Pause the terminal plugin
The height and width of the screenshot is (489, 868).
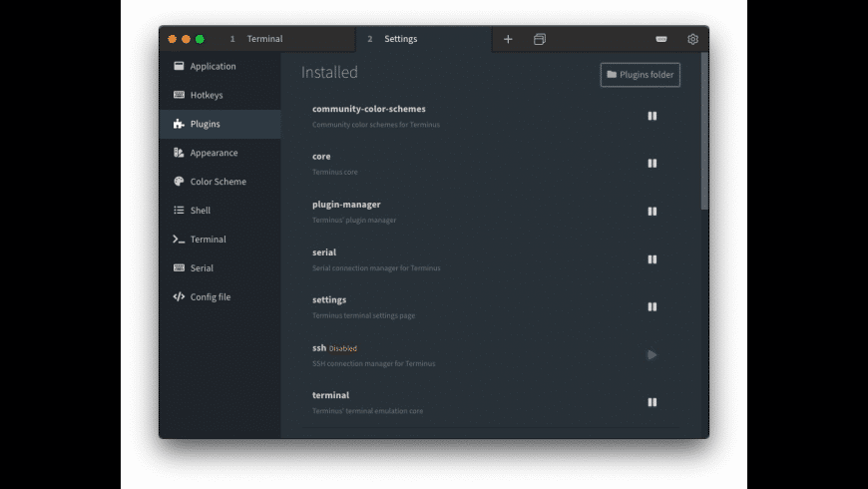pos(652,402)
